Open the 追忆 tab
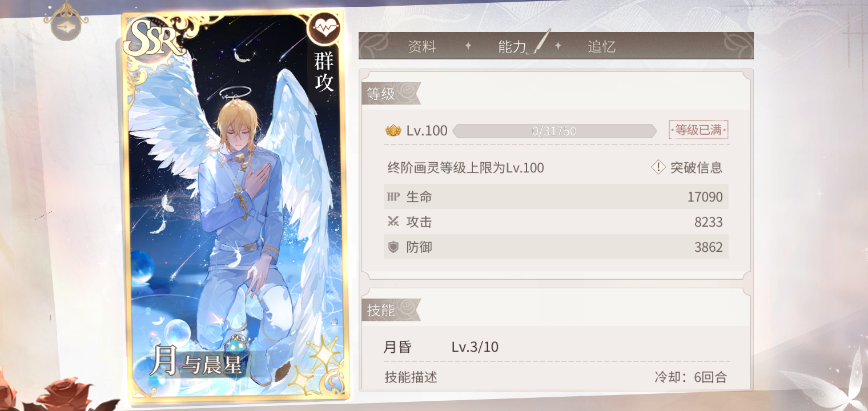The width and height of the screenshot is (868, 411). coord(602,47)
